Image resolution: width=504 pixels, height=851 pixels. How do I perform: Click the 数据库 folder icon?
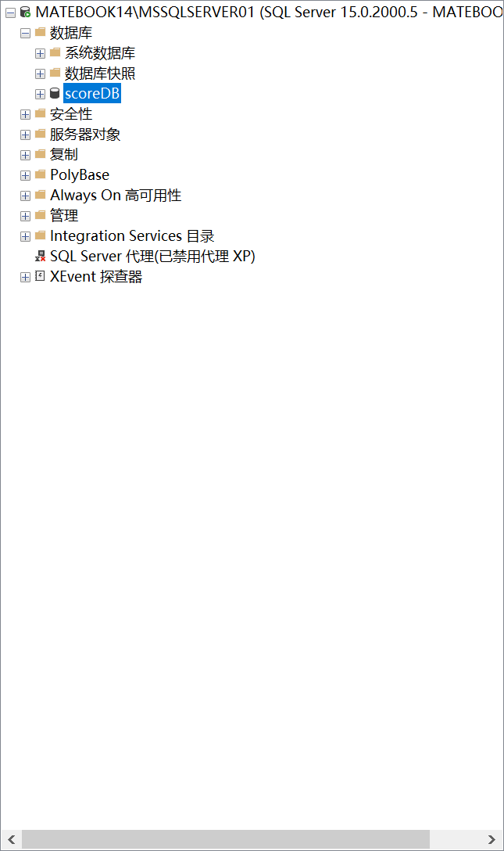pos(40,32)
